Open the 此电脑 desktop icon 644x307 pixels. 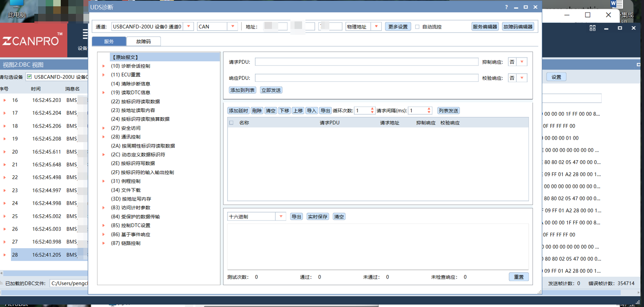coord(17,9)
